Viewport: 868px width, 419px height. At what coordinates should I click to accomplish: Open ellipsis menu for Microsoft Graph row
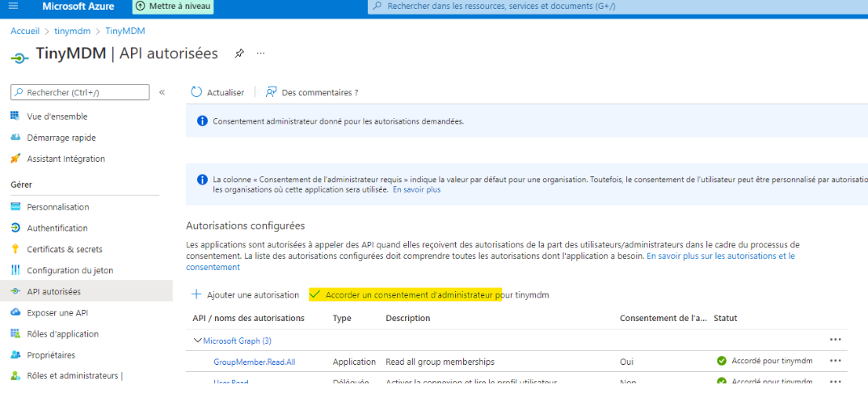click(x=836, y=339)
